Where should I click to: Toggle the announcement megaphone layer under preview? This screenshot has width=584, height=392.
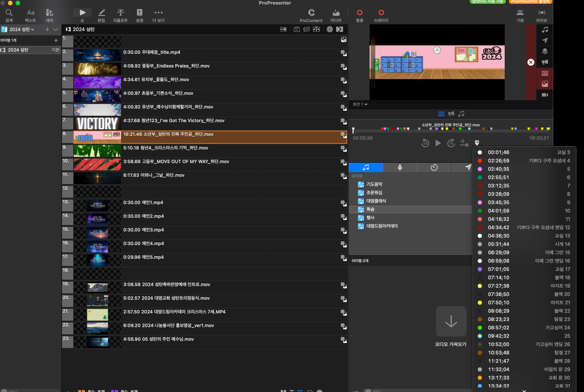(451, 114)
